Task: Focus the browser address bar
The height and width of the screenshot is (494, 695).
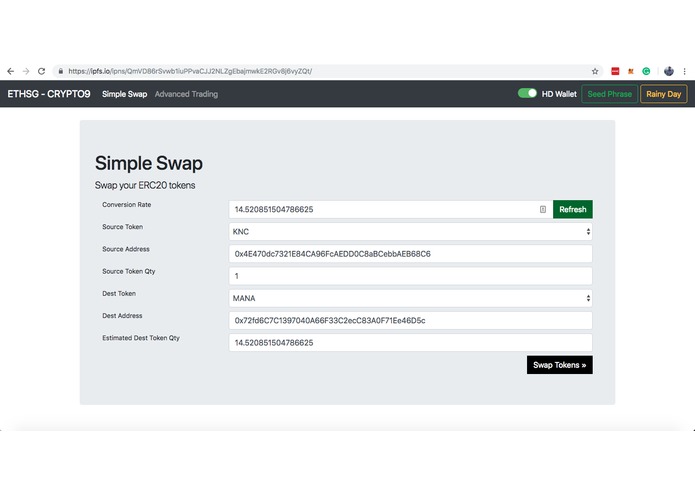Action: 328,71
